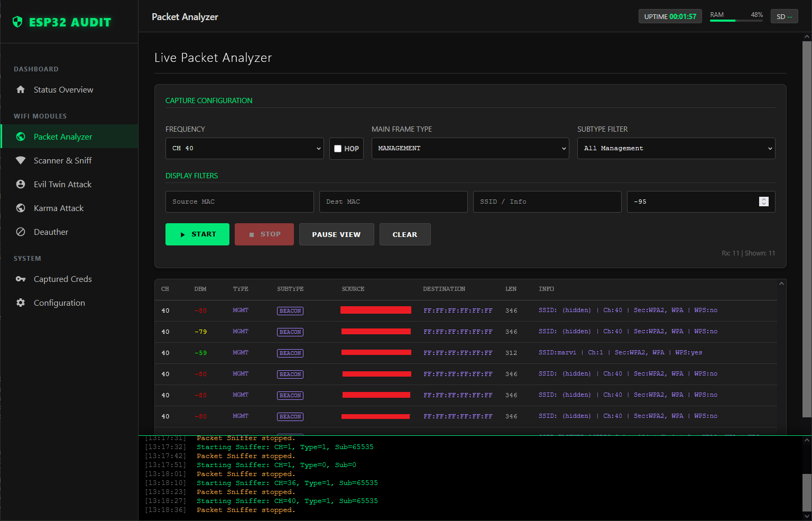Open the Evil Twin Attack icon

20,184
